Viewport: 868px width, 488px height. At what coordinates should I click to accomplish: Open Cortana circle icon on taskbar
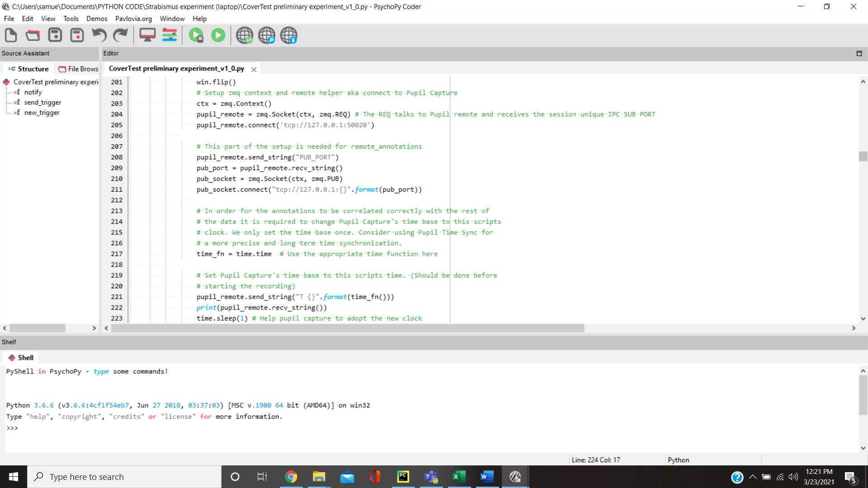[235, 477]
